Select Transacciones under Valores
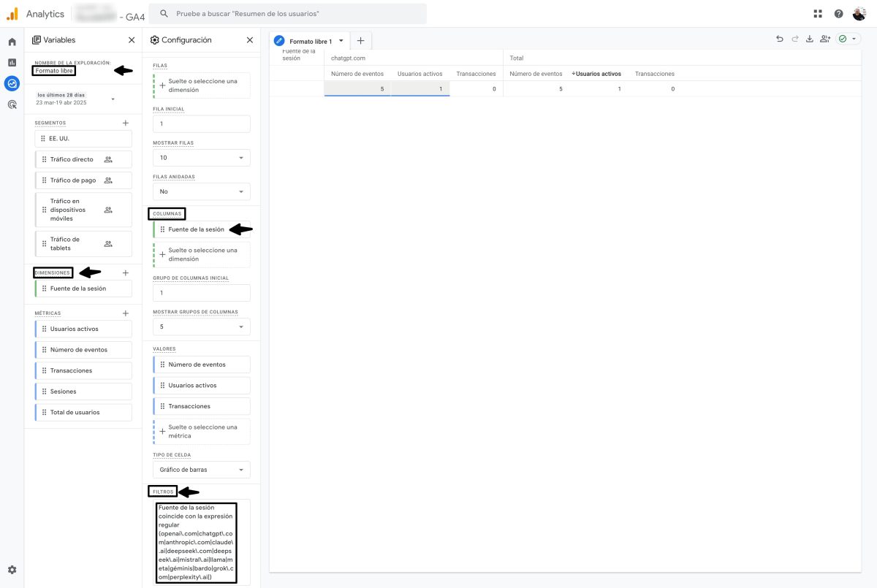Viewport: 877px width, 588px height. click(x=202, y=406)
